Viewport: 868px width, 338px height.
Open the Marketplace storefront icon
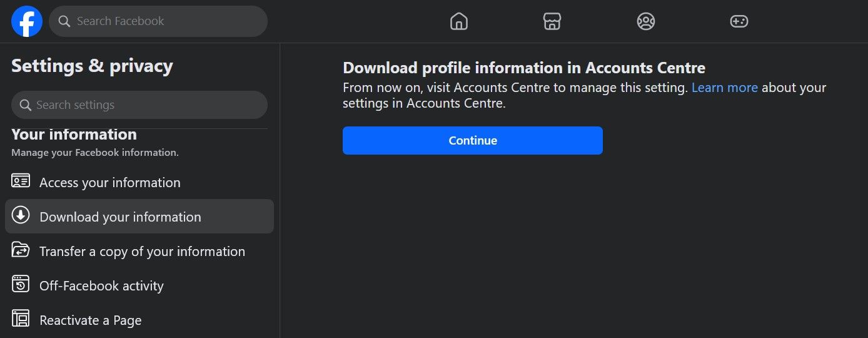(x=552, y=21)
